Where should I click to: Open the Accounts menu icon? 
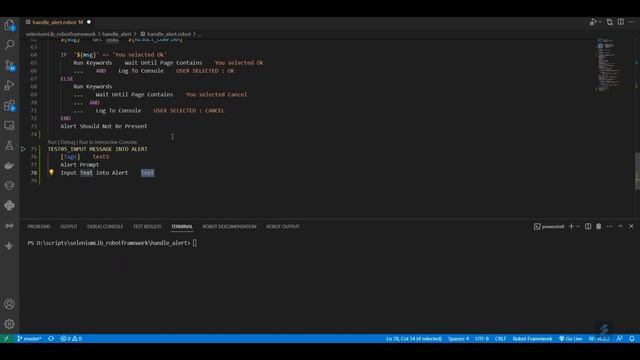(9, 304)
